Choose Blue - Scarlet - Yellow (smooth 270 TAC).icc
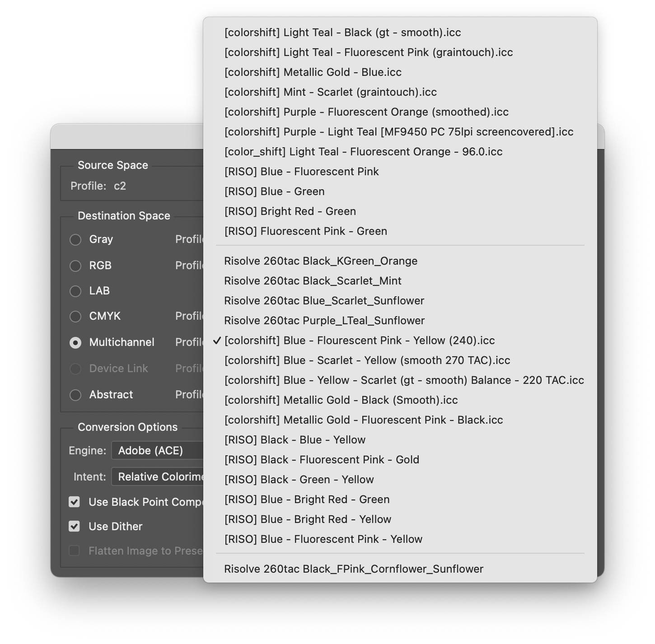 pos(400,360)
